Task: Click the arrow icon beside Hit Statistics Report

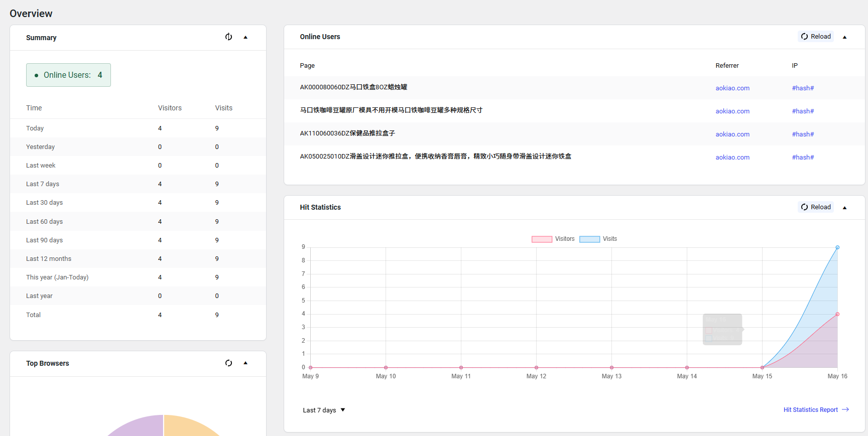Action: (845, 410)
